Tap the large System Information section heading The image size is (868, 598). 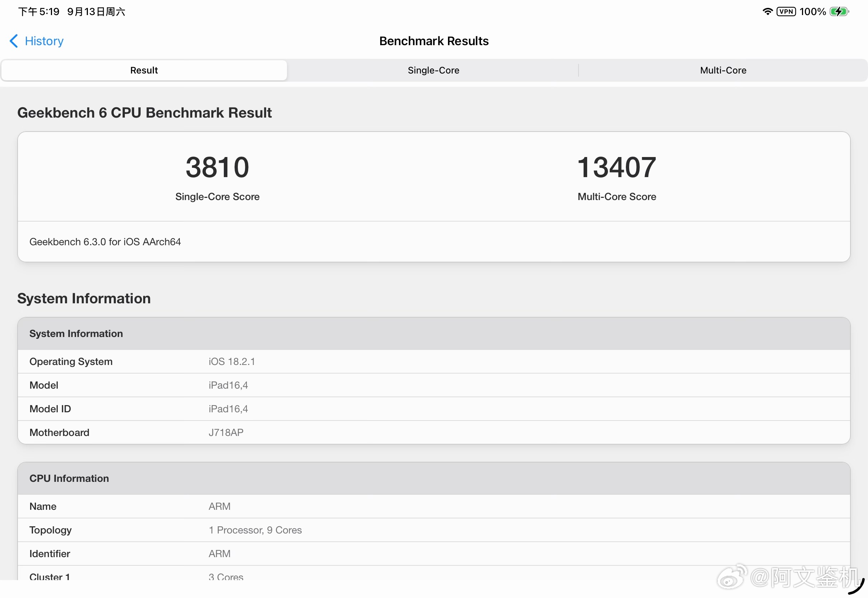pyautogui.click(x=84, y=298)
